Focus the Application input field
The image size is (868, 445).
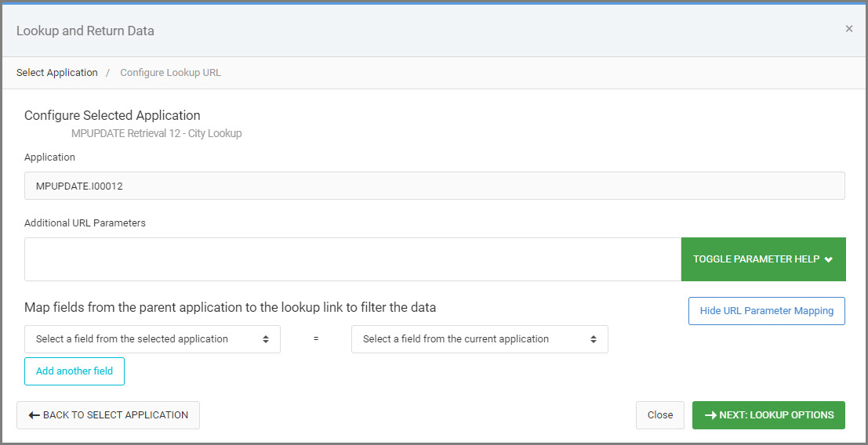(434, 186)
